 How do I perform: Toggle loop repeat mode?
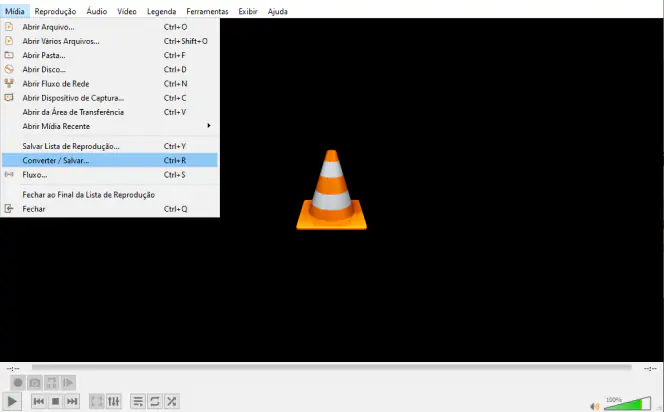click(x=155, y=401)
